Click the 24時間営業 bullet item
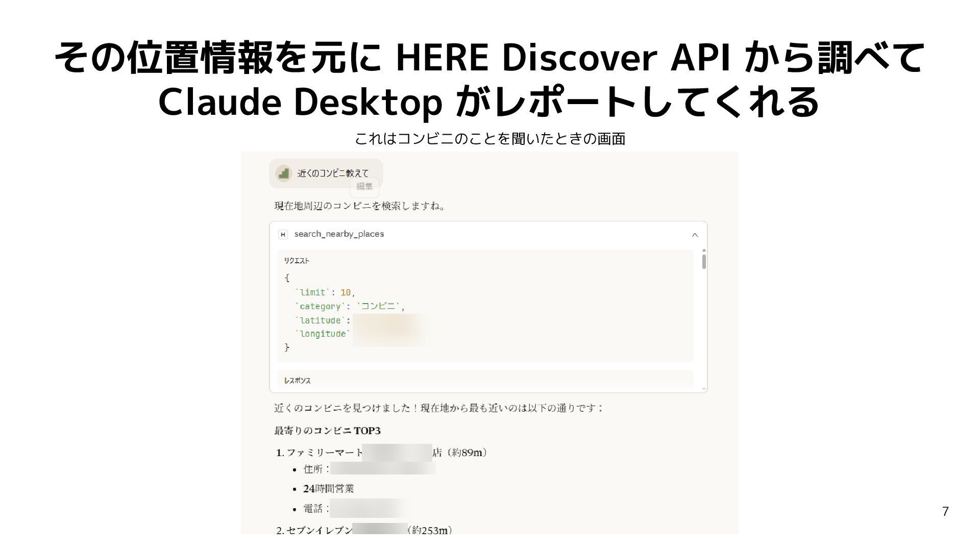This screenshot has height=551, width=980. [x=328, y=489]
